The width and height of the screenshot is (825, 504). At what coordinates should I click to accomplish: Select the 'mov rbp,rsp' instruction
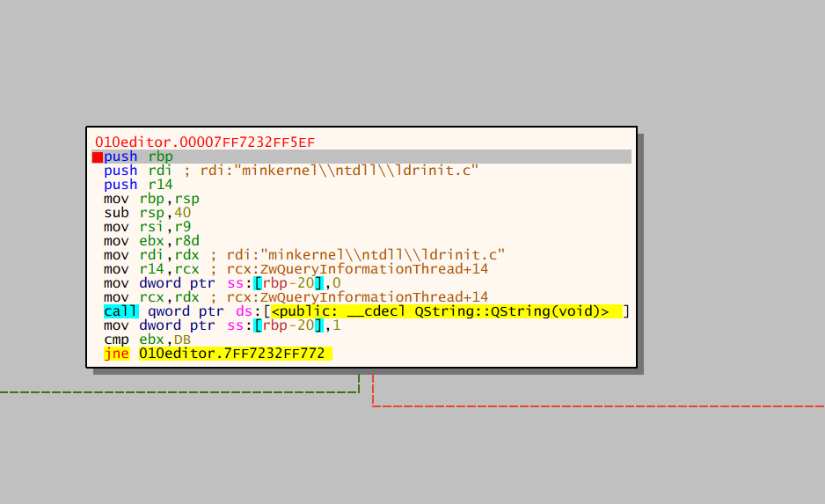click(151, 199)
